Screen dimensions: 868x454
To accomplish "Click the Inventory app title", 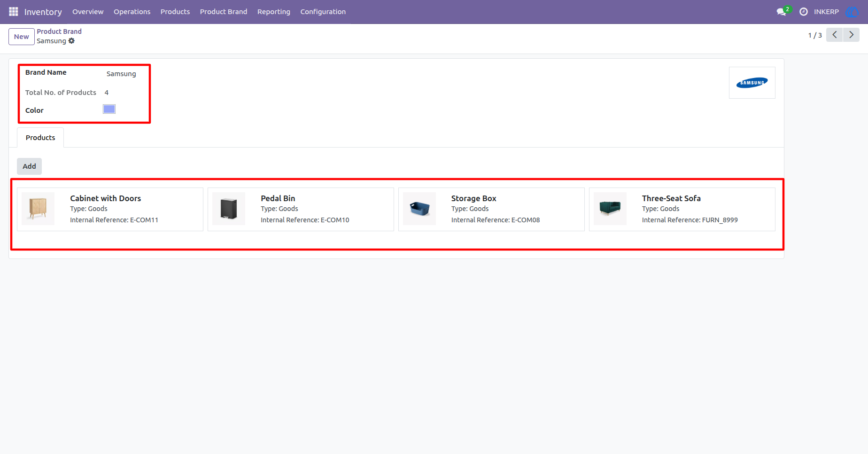I will pyautogui.click(x=43, y=12).
